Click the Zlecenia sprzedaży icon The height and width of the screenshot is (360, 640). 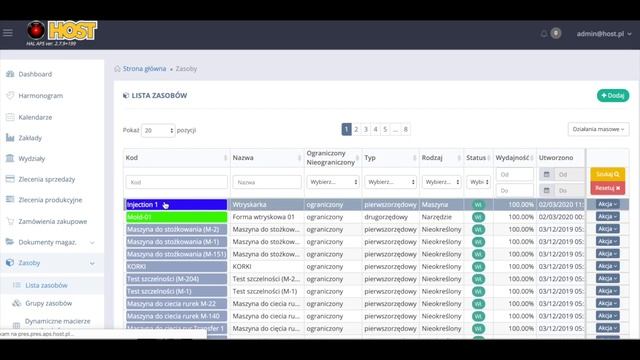click(x=10, y=179)
